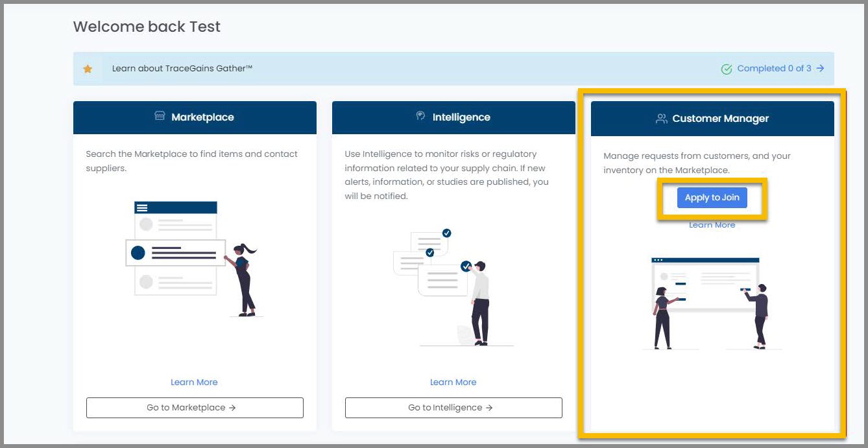Click the Intelligence card title bar
868x448 pixels.
pyautogui.click(x=453, y=117)
